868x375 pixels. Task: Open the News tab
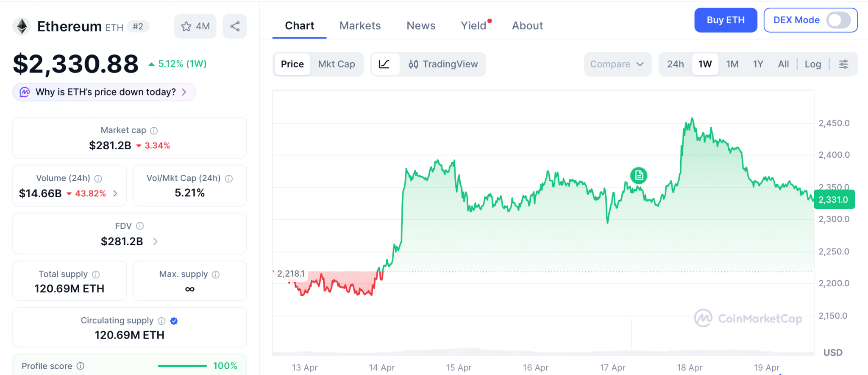(421, 26)
